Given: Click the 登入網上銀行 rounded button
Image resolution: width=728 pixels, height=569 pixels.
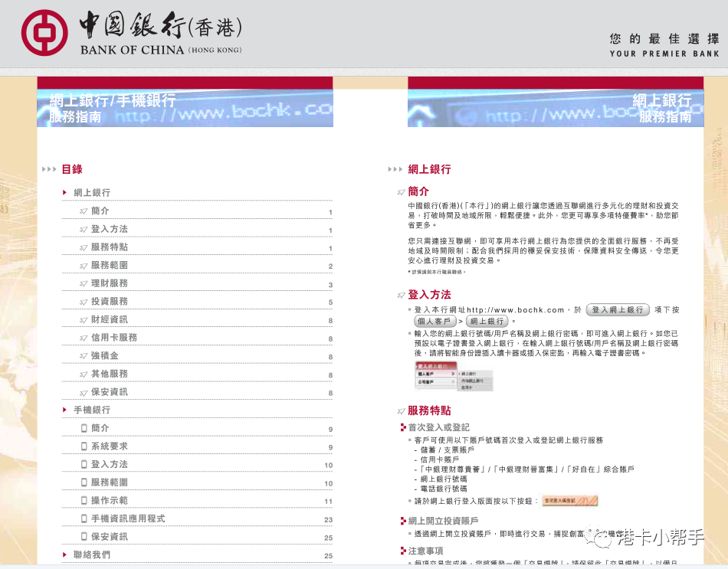Looking at the screenshot, I should coord(618,309).
